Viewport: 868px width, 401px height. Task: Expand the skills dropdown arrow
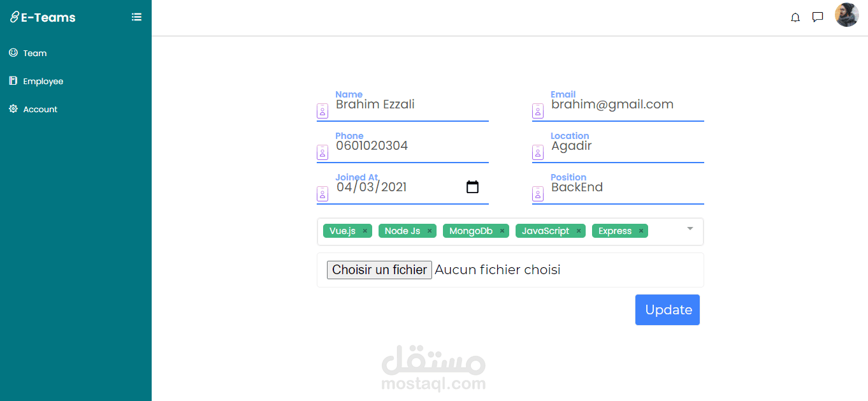click(x=690, y=228)
